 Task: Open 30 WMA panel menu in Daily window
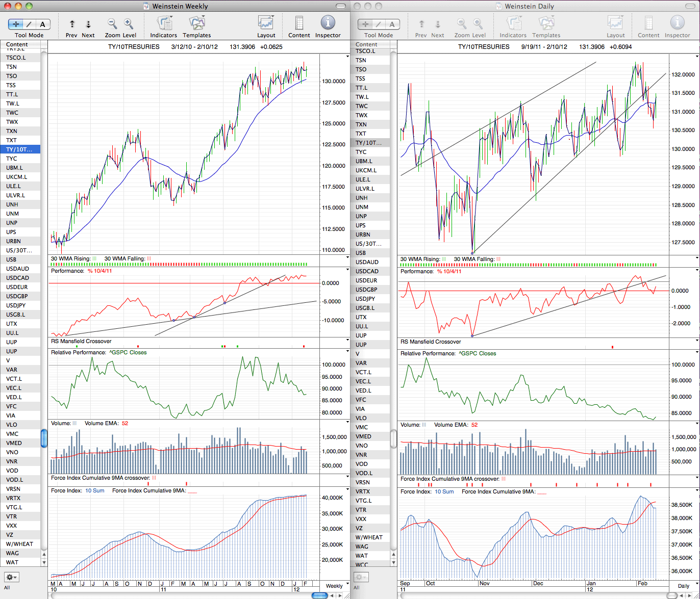click(697, 259)
